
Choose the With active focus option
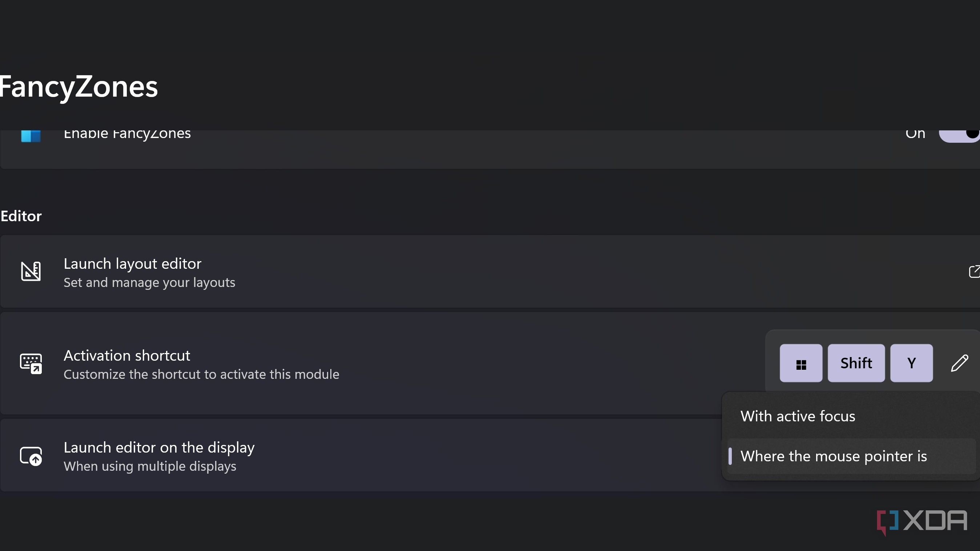click(x=797, y=416)
